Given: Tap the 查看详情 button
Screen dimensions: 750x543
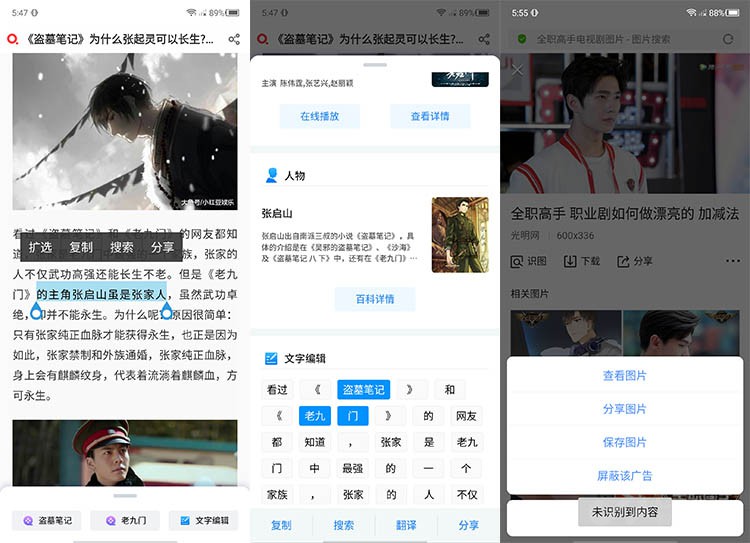Looking at the screenshot, I should coord(430,116).
